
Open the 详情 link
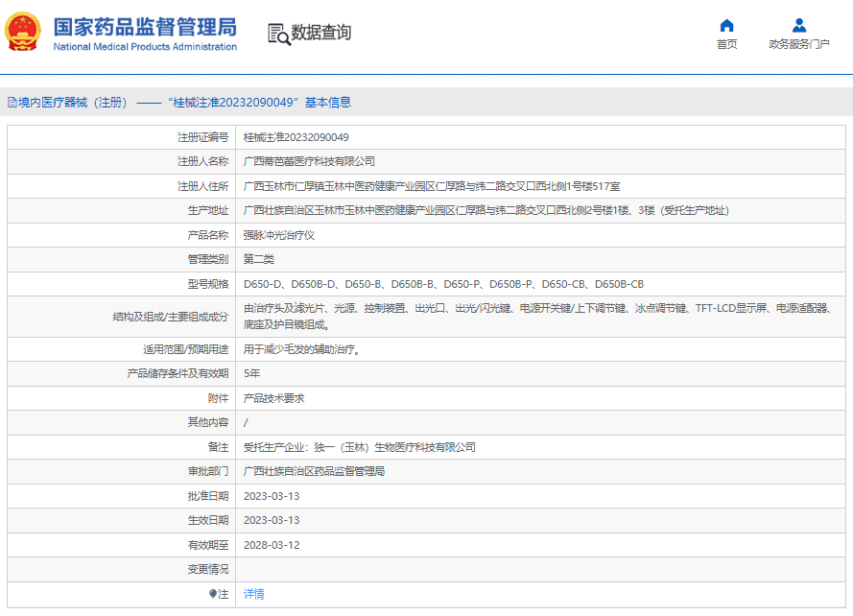coord(253,594)
